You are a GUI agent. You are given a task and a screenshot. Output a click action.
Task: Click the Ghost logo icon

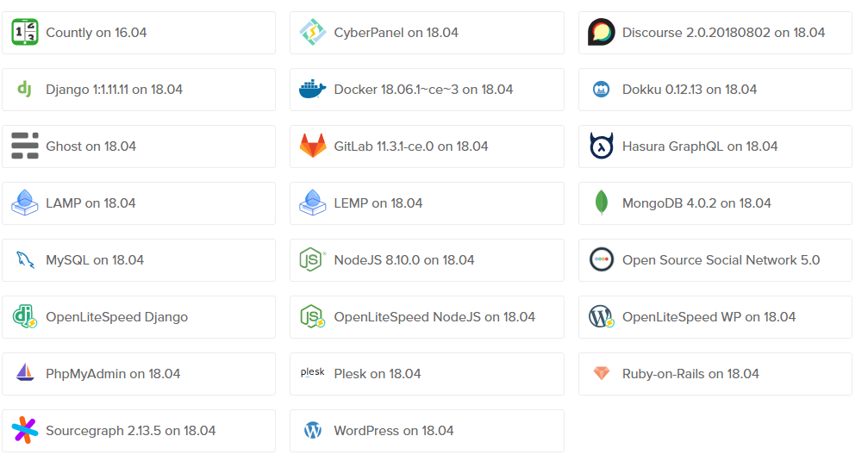25,146
